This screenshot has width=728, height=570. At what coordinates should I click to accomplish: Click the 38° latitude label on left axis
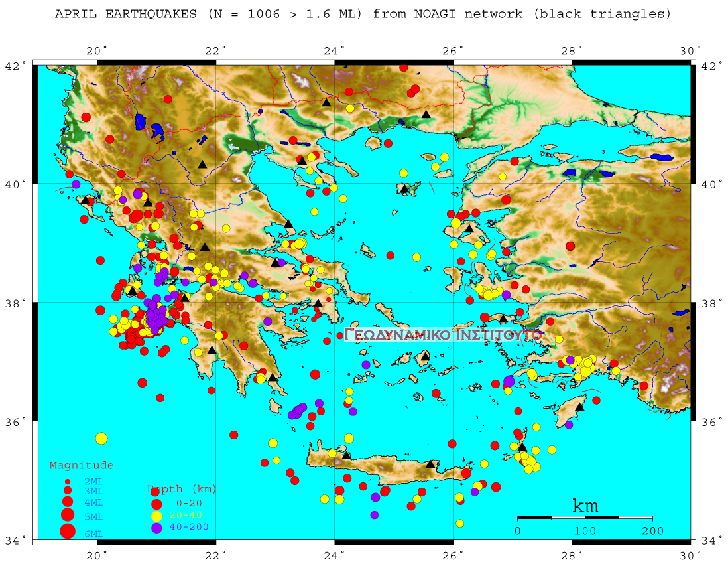[x=16, y=303]
